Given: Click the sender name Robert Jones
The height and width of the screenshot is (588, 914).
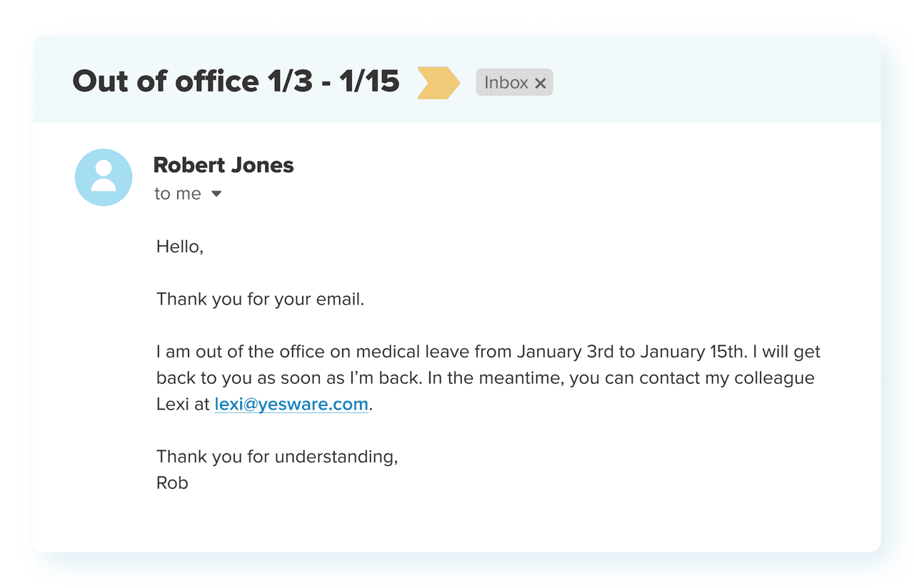Looking at the screenshot, I should coord(224,165).
